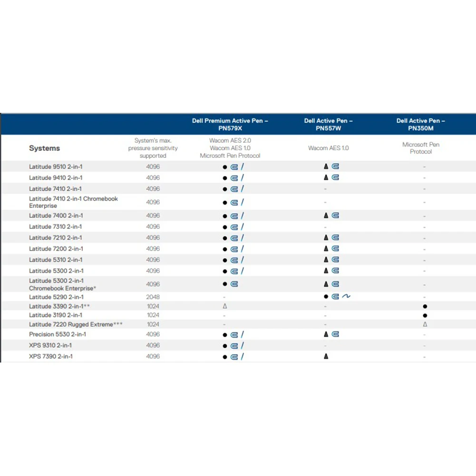Click the 'Latitude 5310 2-in-1' system name
Image resolution: width=476 pixels, height=476 pixels.
(x=56, y=260)
